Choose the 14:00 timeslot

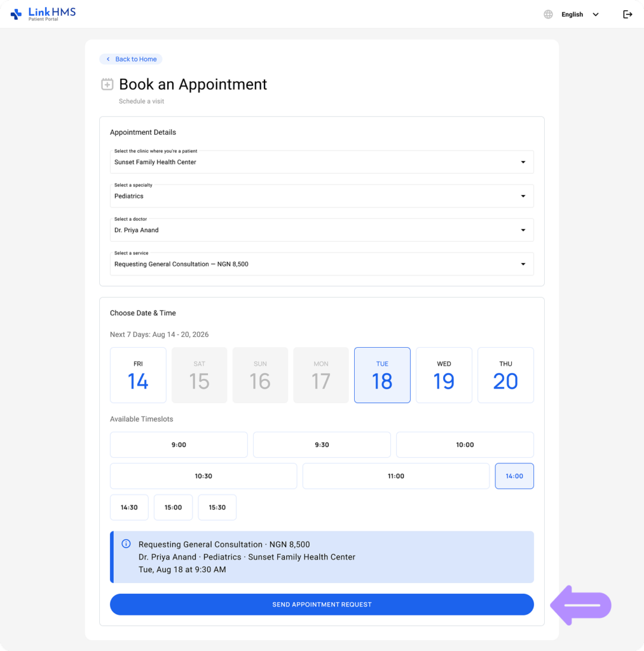click(514, 476)
